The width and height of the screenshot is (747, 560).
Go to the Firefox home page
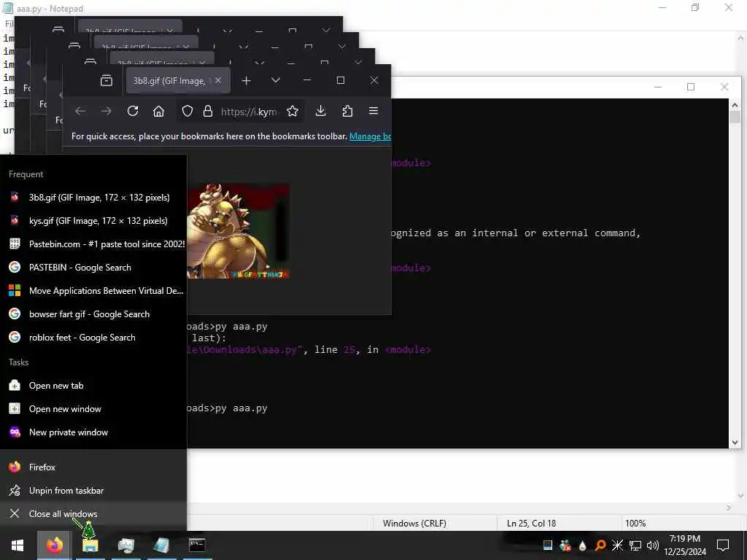pyautogui.click(x=158, y=111)
